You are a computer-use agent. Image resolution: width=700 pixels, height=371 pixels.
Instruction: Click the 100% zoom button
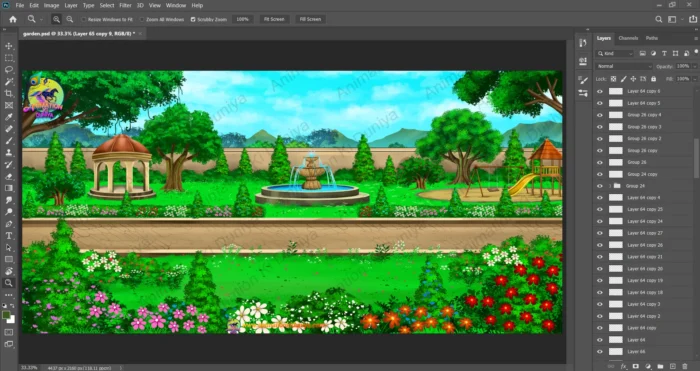[242, 19]
